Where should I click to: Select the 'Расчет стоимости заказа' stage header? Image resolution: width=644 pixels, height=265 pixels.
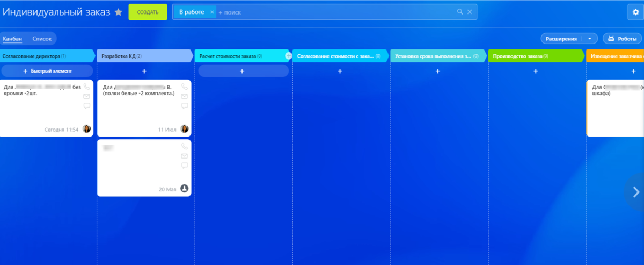(243, 56)
